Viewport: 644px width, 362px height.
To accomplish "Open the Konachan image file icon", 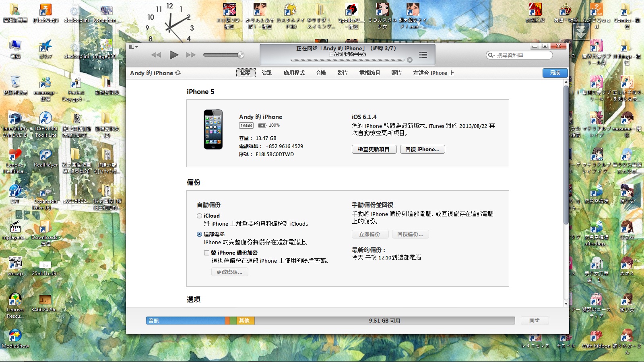I will 106,13.
